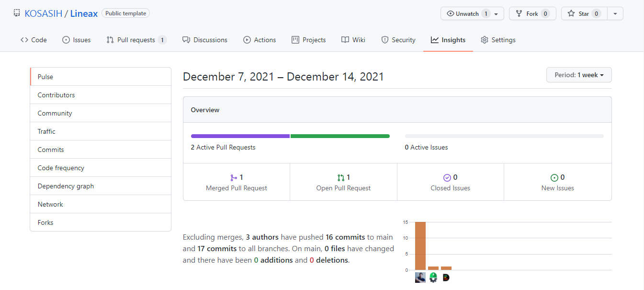Screen dimensions: 644x290
Task: Click the green new issue icon
Action: (554, 177)
